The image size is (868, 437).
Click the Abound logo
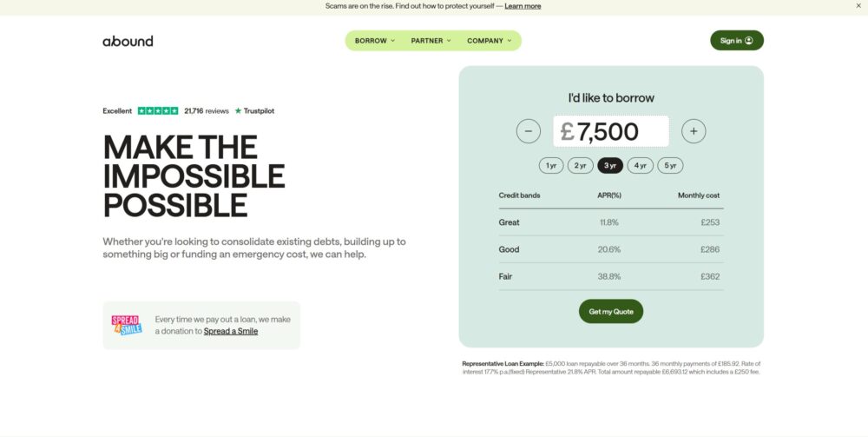(x=128, y=41)
